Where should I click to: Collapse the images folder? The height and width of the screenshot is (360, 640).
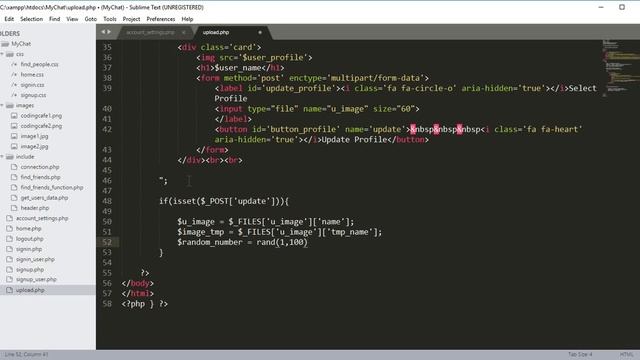coord(2,105)
